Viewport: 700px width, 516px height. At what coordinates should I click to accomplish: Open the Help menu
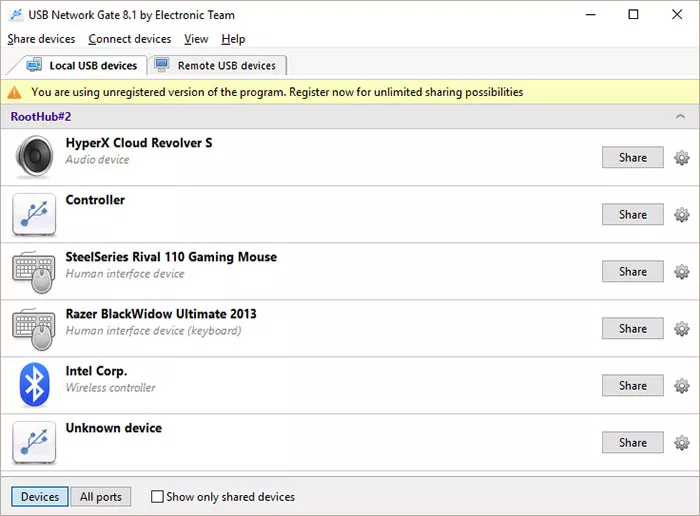(x=233, y=39)
